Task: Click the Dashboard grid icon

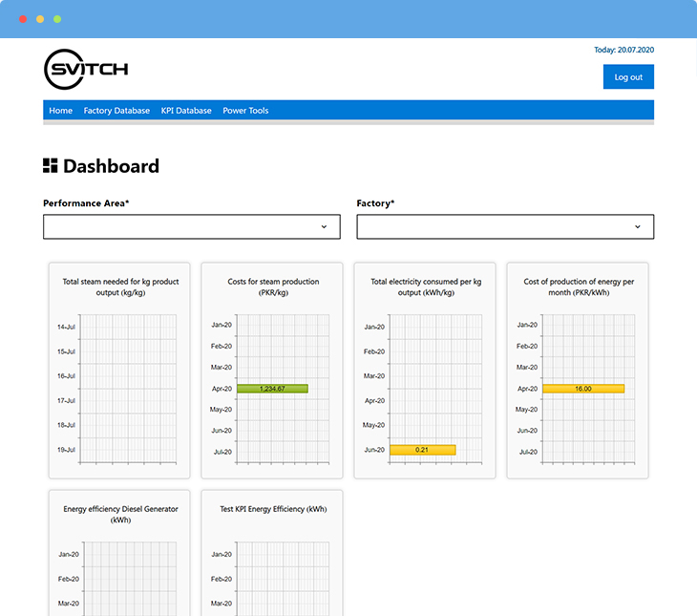Action: click(x=51, y=166)
